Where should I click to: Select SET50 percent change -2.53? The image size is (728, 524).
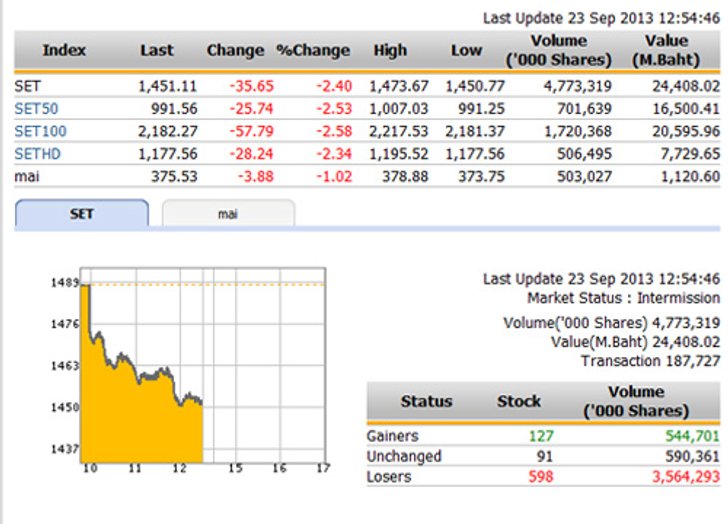[334, 109]
